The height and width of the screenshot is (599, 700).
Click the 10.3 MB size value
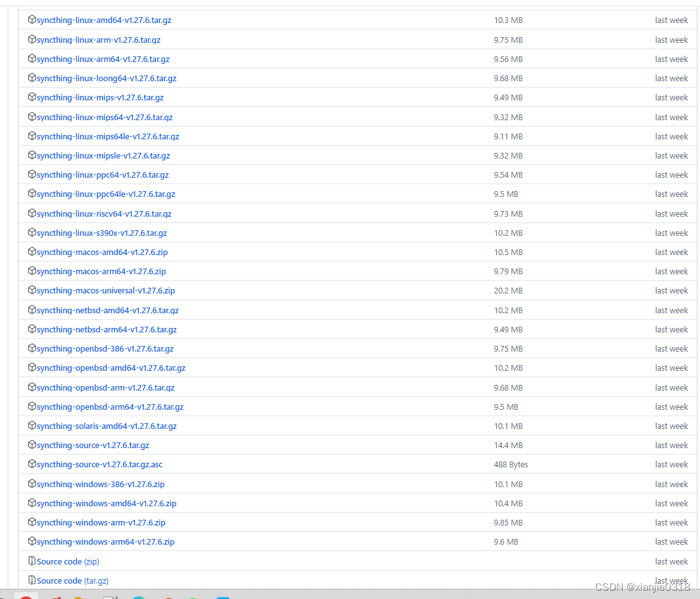[x=508, y=20]
